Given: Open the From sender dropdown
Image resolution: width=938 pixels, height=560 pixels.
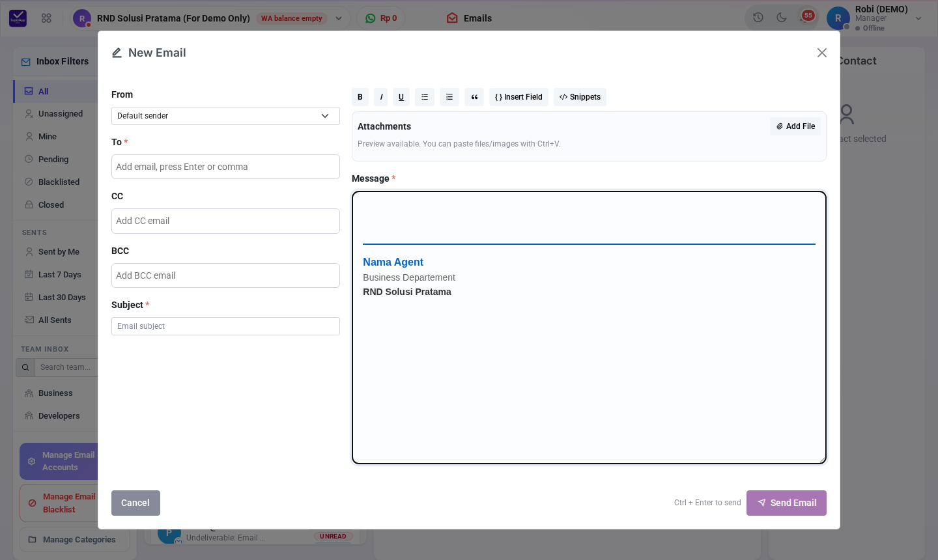Looking at the screenshot, I should (225, 116).
